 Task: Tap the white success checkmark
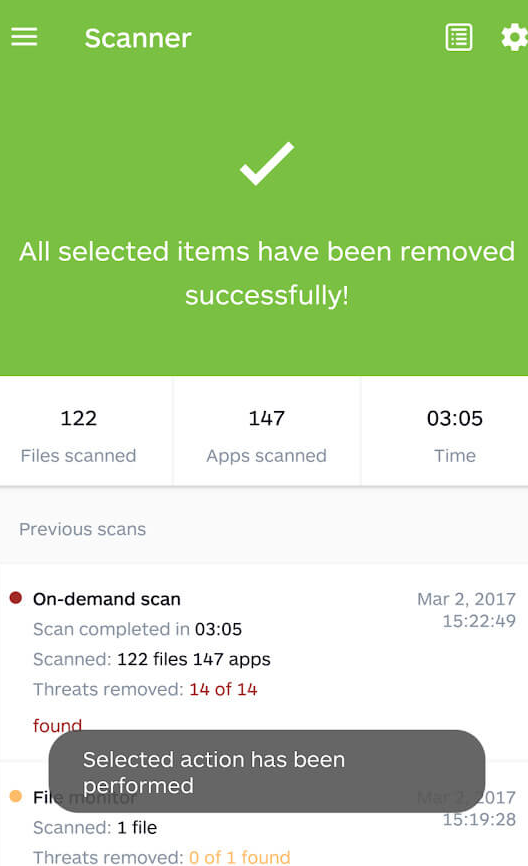point(267,163)
